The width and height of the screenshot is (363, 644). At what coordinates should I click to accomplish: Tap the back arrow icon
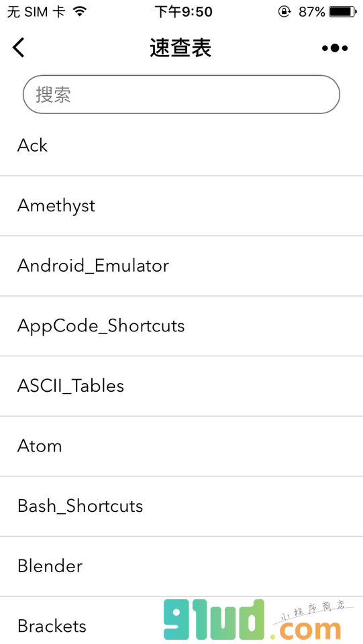(19, 48)
